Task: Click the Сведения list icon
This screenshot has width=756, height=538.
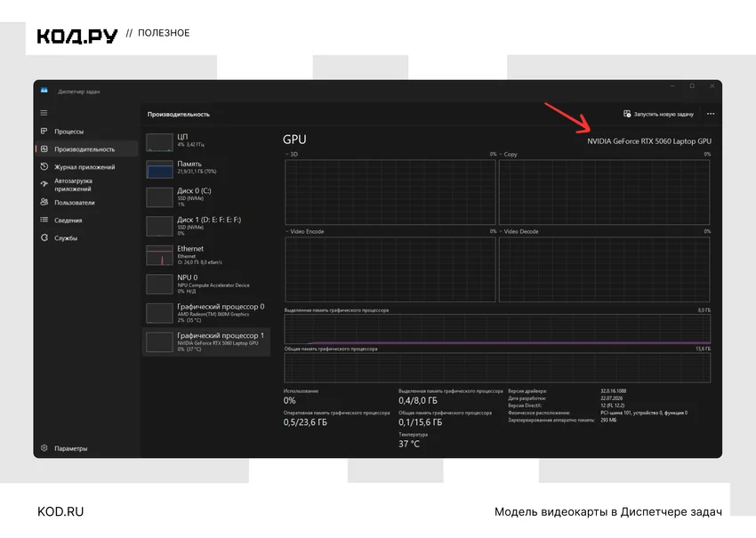Action: pos(44,220)
